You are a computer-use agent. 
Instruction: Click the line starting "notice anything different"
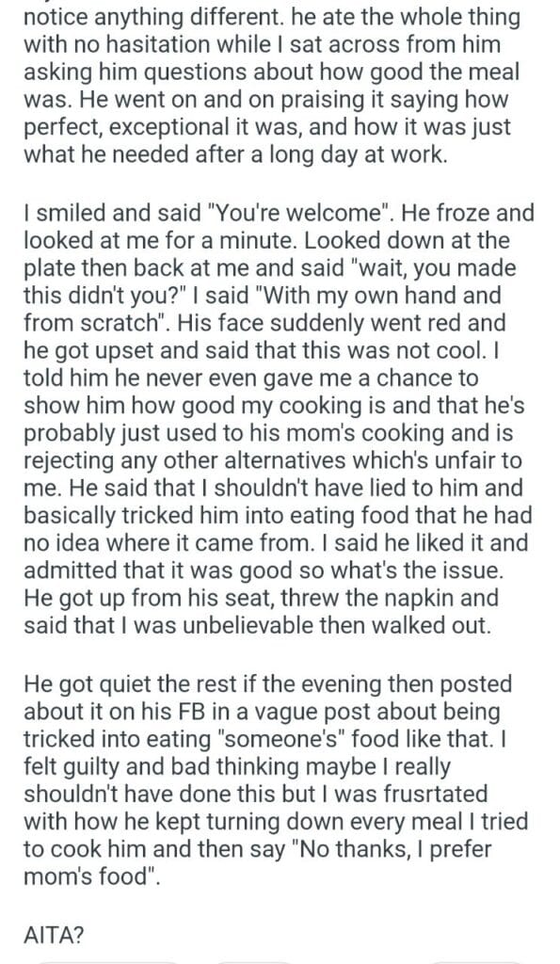click(272, 17)
